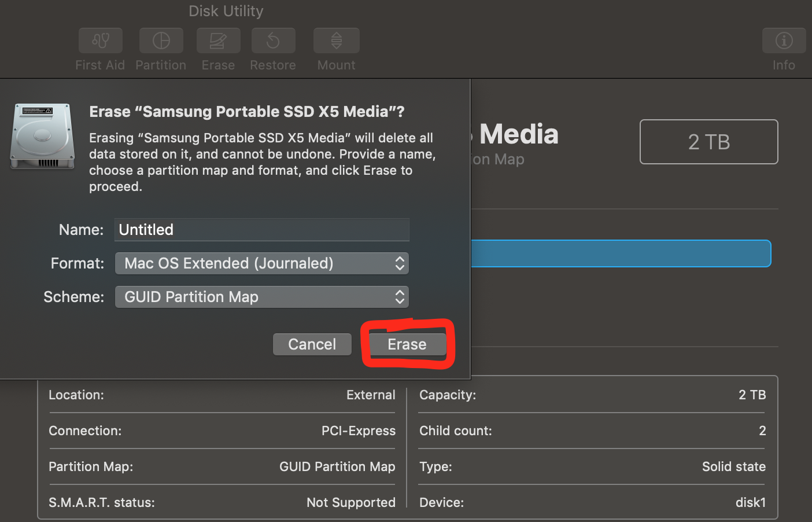The width and height of the screenshot is (812, 522).
Task: Confirm with the Erase button in dialog
Action: [407, 344]
